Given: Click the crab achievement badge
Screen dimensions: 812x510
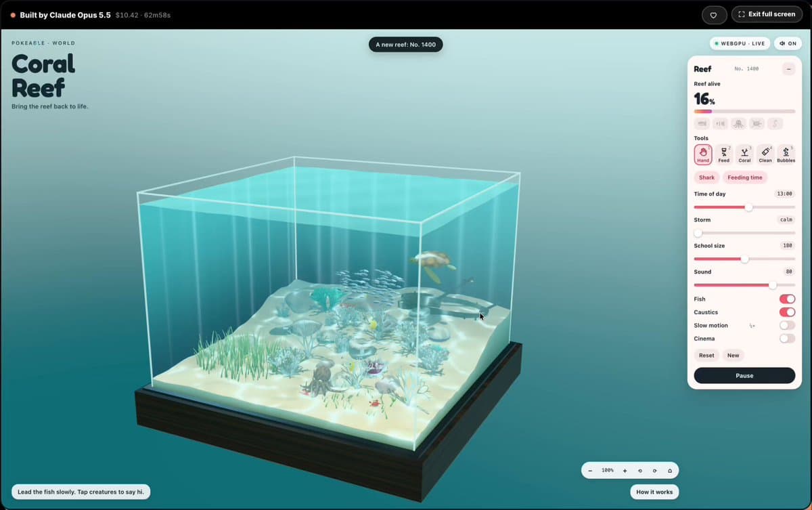Looking at the screenshot, I should point(757,123).
